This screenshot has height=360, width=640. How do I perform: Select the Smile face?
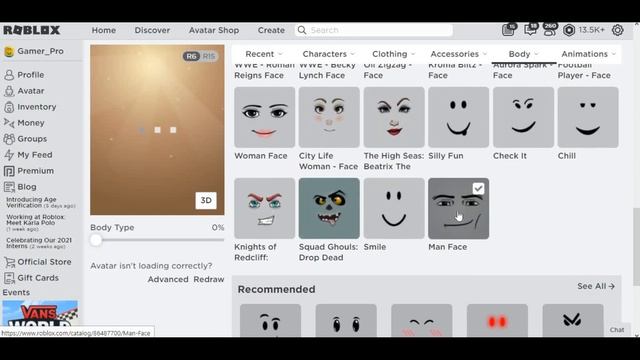point(394,208)
